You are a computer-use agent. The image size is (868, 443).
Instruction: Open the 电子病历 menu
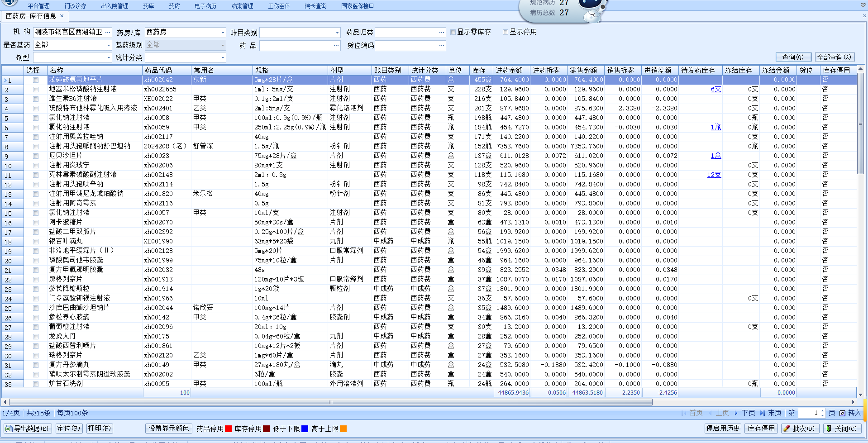(x=205, y=6)
